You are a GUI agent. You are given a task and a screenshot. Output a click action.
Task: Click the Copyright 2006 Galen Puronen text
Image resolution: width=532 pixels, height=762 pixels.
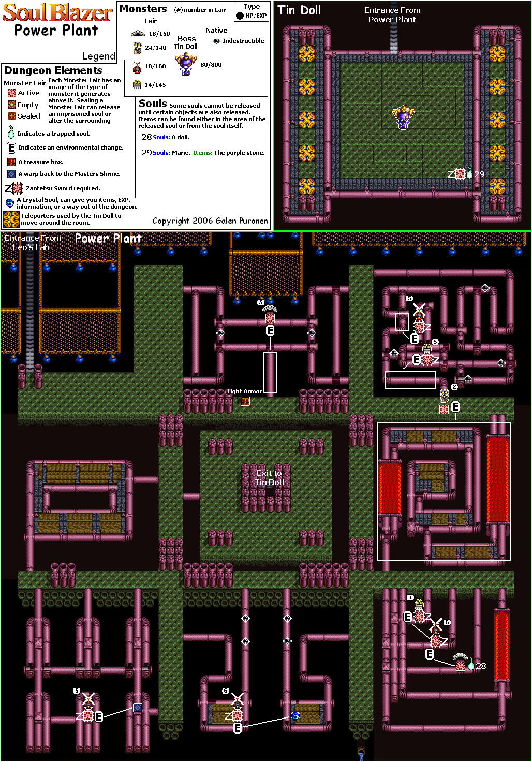click(x=210, y=221)
